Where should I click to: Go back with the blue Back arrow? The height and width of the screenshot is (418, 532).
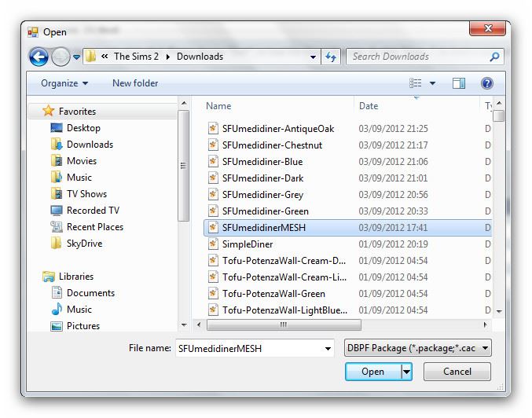click(39, 57)
